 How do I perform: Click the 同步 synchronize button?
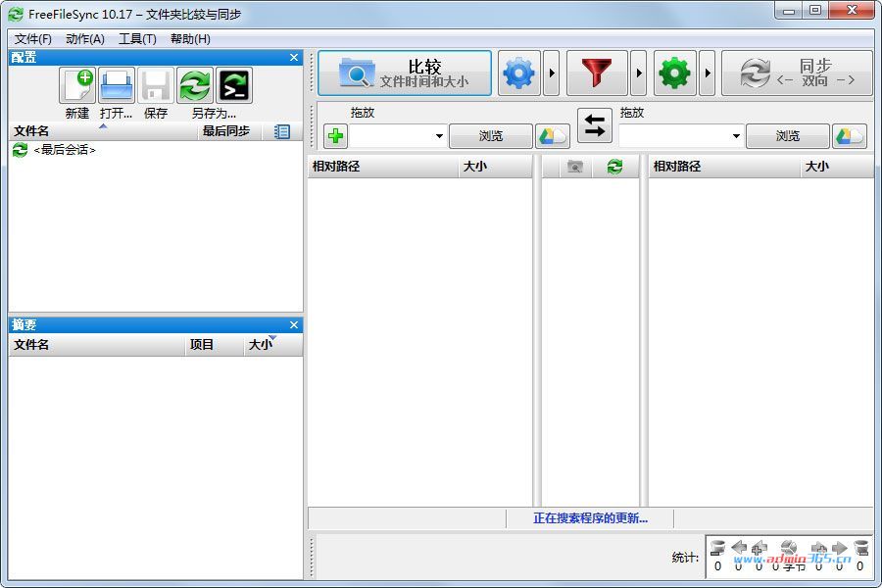click(x=797, y=73)
